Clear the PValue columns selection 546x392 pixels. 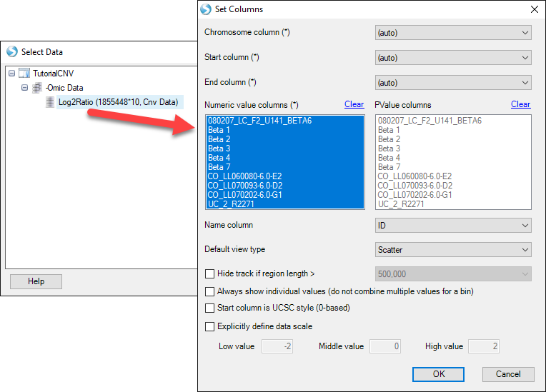pyautogui.click(x=520, y=104)
